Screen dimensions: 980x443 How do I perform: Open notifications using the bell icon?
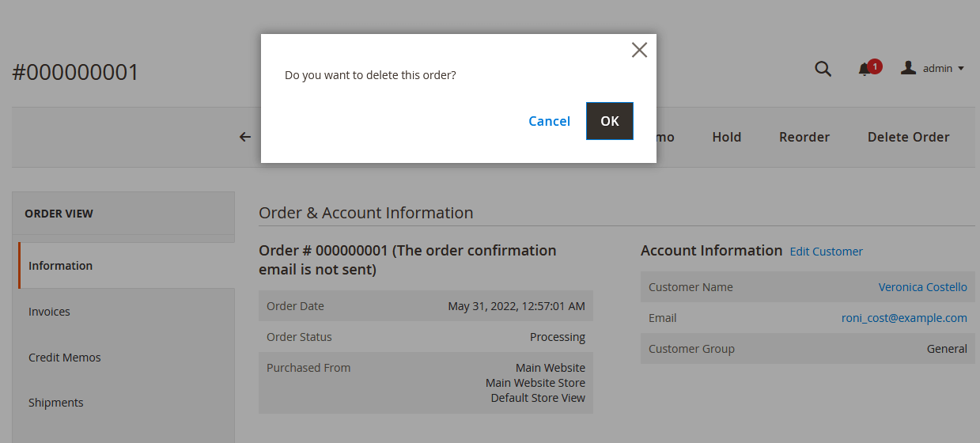click(x=865, y=70)
